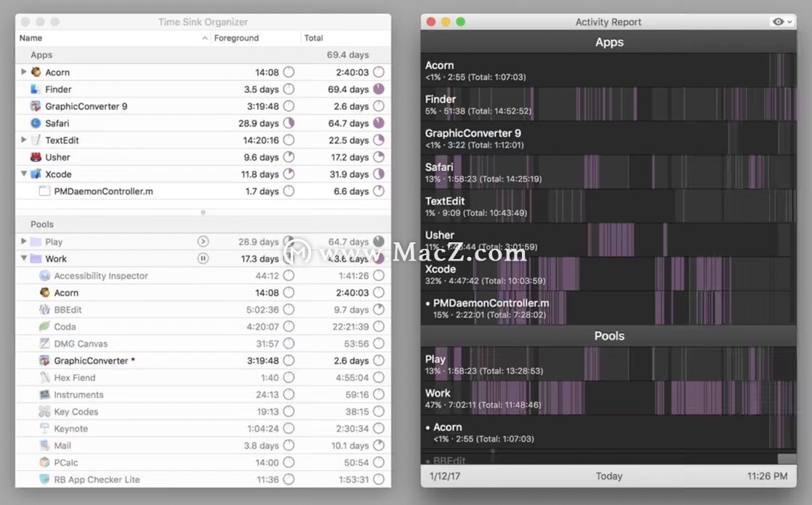
Task: Click the Work pool folder icon
Action: click(x=36, y=259)
